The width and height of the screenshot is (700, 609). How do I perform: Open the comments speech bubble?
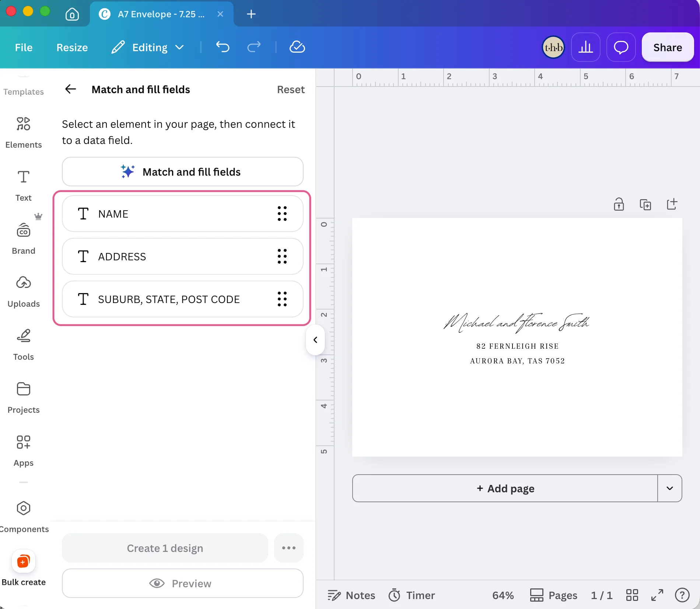coord(621,47)
